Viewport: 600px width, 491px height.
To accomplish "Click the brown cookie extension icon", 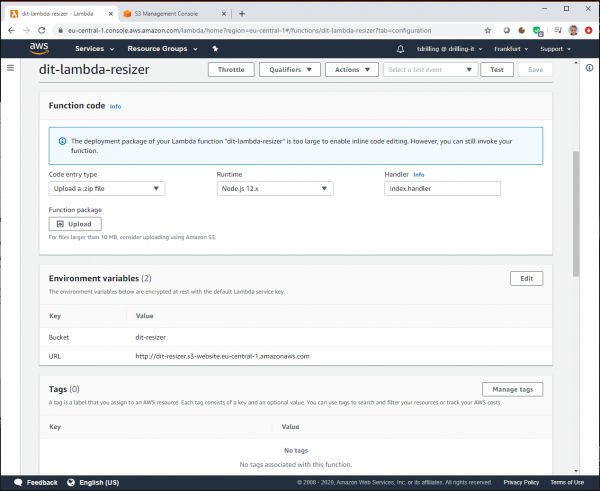I will point(522,30).
